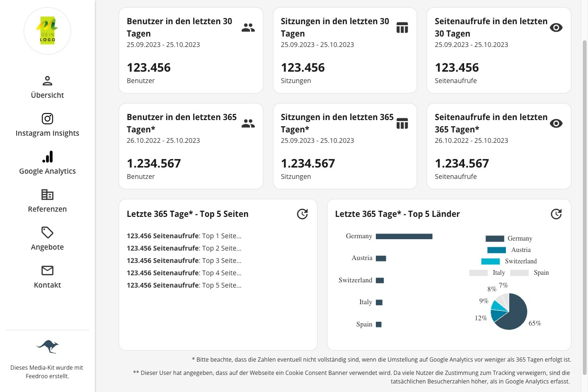Open the Referenzen building icon
Viewport: 588px width, 392px height.
47,195
